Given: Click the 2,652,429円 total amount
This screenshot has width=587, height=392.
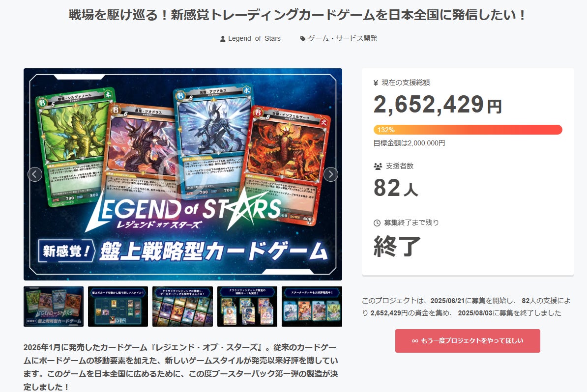Looking at the screenshot, I should (438, 104).
